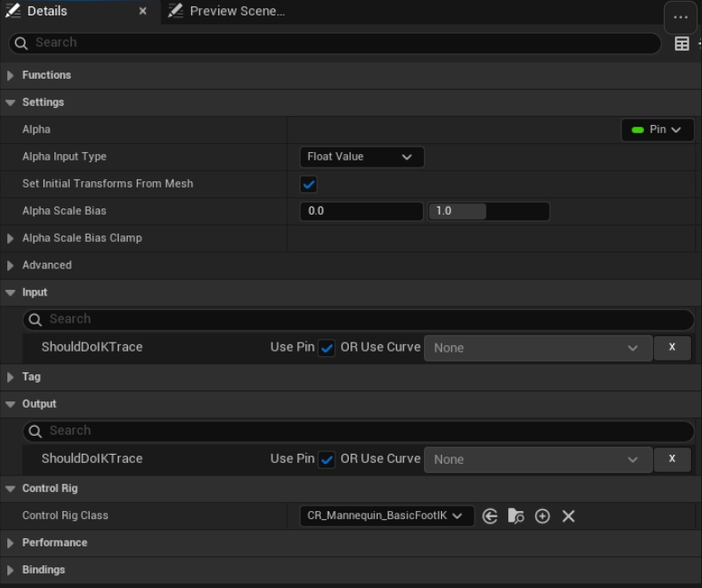Open the Preview Scene tab
This screenshot has height=588, width=702.
[x=226, y=11]
